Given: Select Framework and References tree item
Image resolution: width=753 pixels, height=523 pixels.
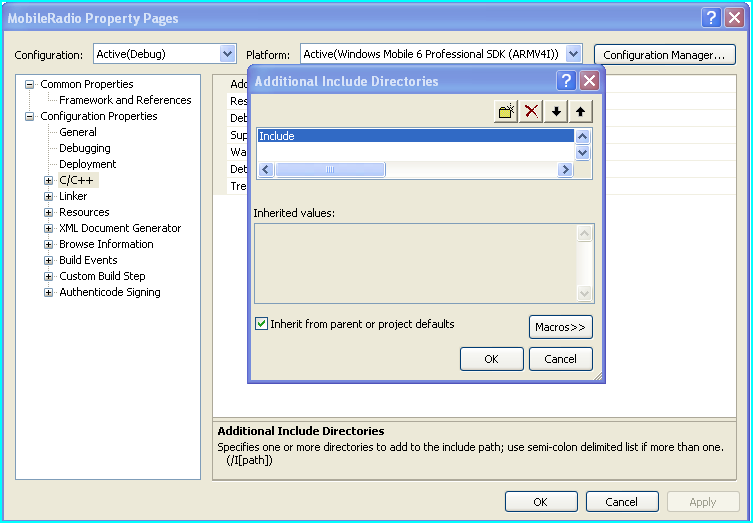Looking at the screenshot, I should pos(125,100).
